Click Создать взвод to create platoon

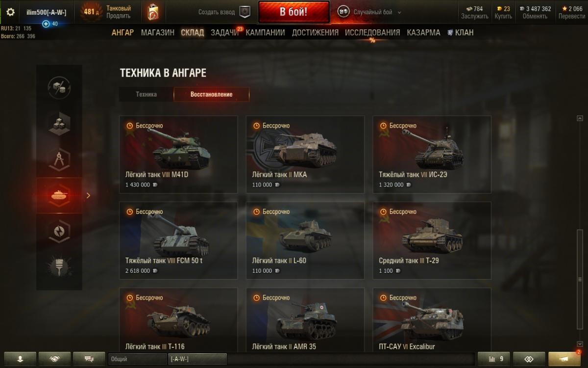click(217, 12)
